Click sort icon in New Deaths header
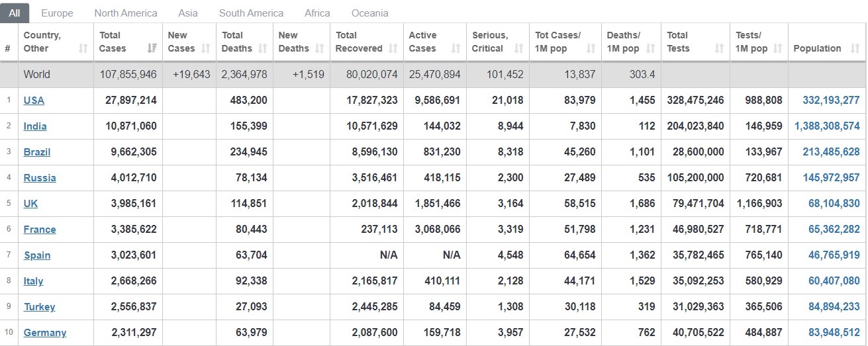The image size is (868, 346). [x=320, y=48]
